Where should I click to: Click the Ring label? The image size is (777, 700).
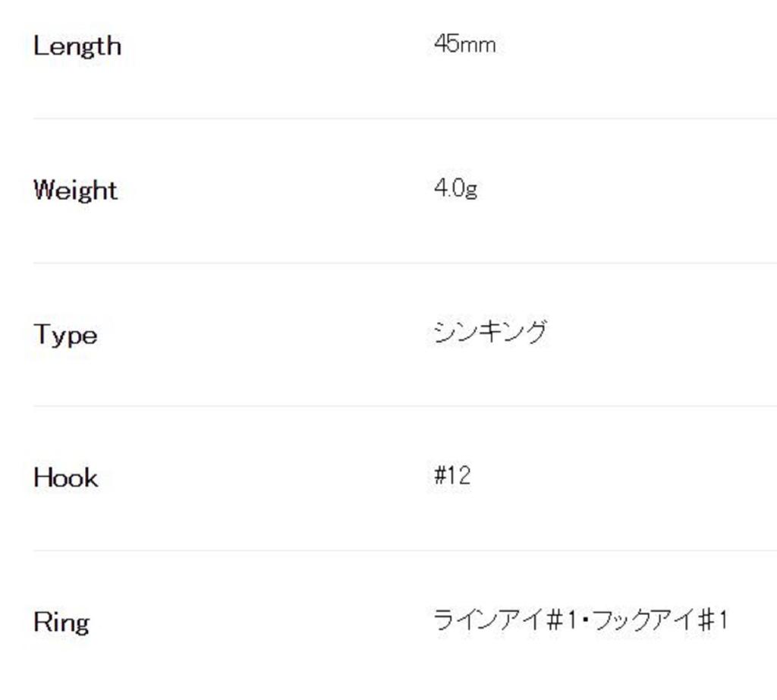click(x=61, y=623)
